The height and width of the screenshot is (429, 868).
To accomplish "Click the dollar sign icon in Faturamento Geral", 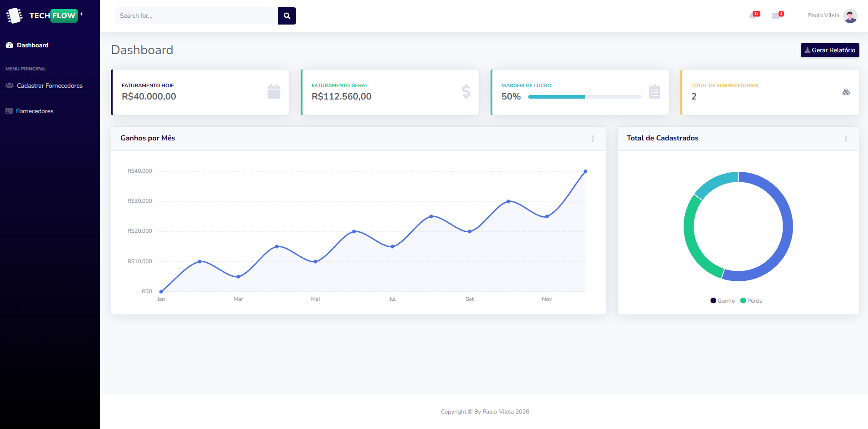I will pyautogui.click(x=466, y=92).
